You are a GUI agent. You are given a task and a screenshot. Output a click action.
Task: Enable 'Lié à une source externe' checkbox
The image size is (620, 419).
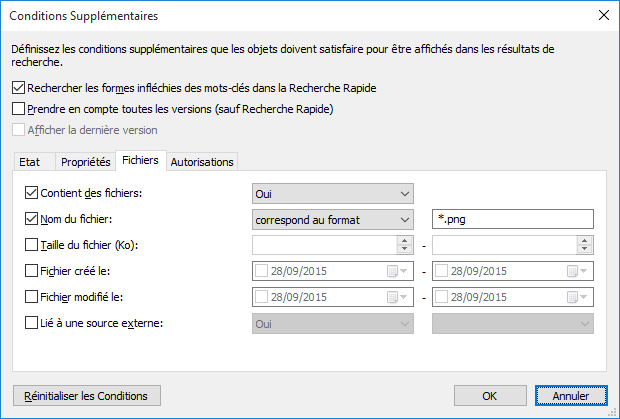point(30,323)
